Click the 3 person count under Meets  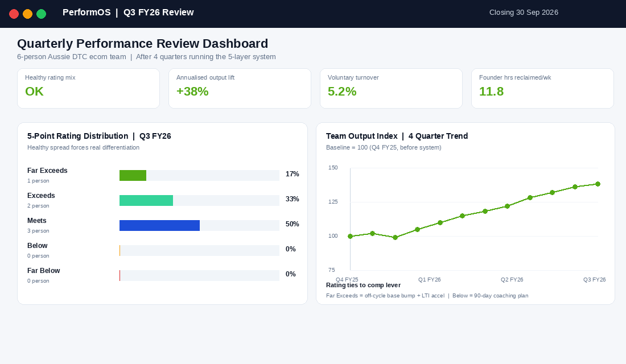point(38,231)
